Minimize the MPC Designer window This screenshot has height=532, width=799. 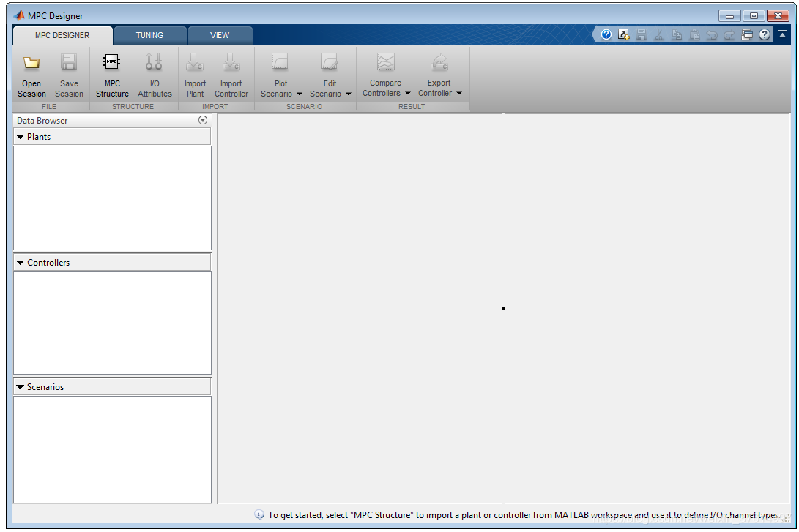point(729,16)
